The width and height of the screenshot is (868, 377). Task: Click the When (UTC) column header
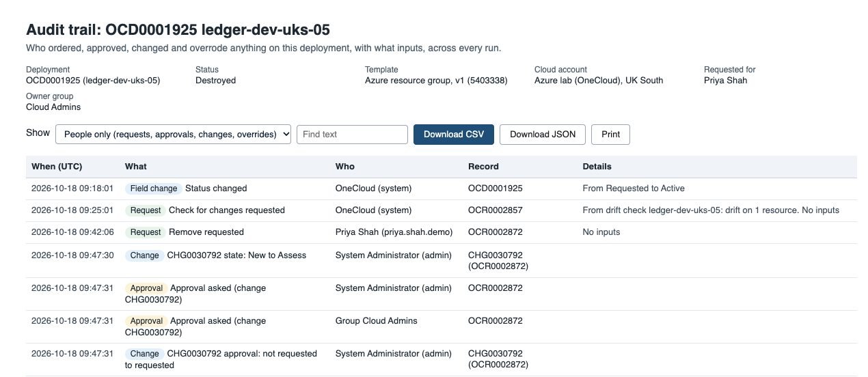[57, 167]
